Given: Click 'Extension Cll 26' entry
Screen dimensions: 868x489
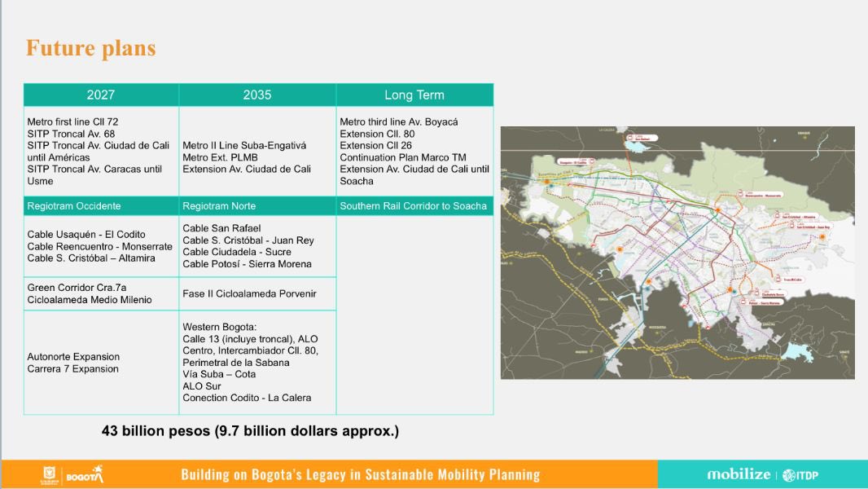Looking at the screenshot, I should coord(376,145).
